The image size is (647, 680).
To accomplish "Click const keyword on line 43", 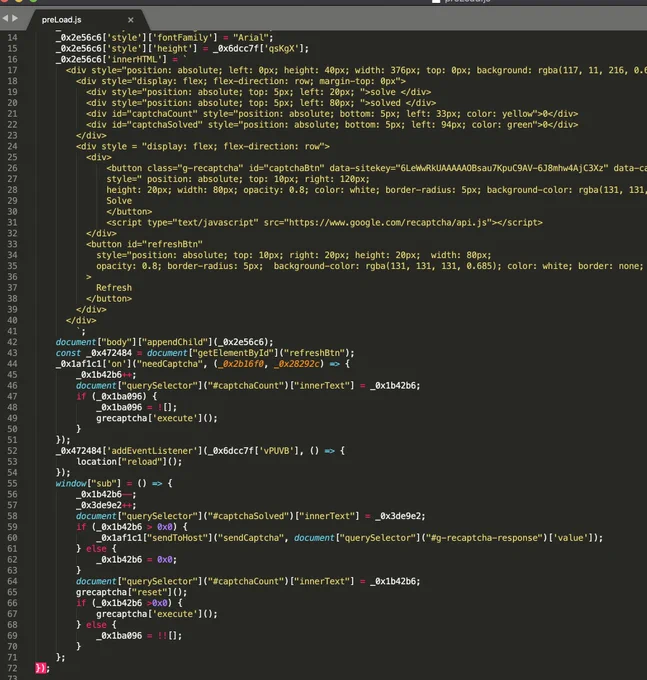I will coord(68,353).
